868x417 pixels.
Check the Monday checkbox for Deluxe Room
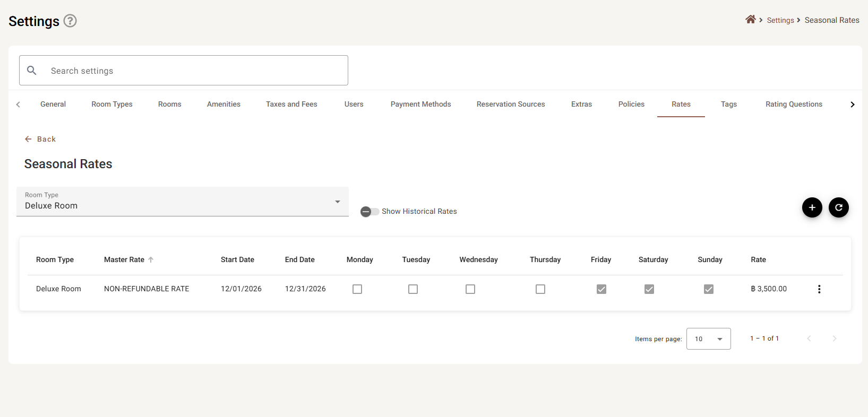(357, 289)
